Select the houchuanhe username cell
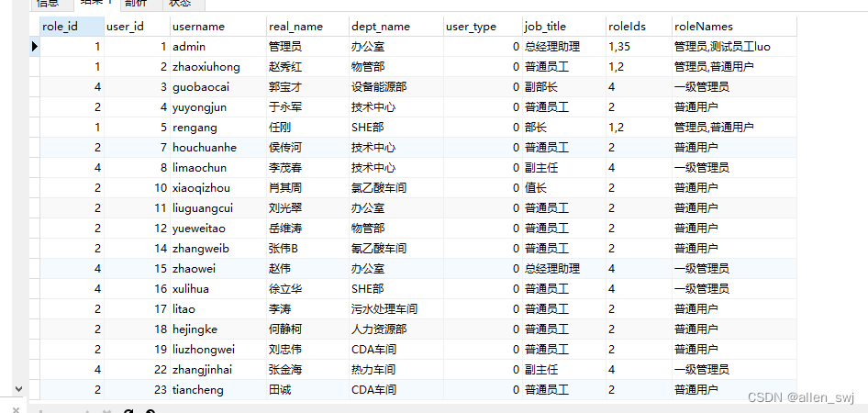 pyautogui.click(x=218, y=148)
